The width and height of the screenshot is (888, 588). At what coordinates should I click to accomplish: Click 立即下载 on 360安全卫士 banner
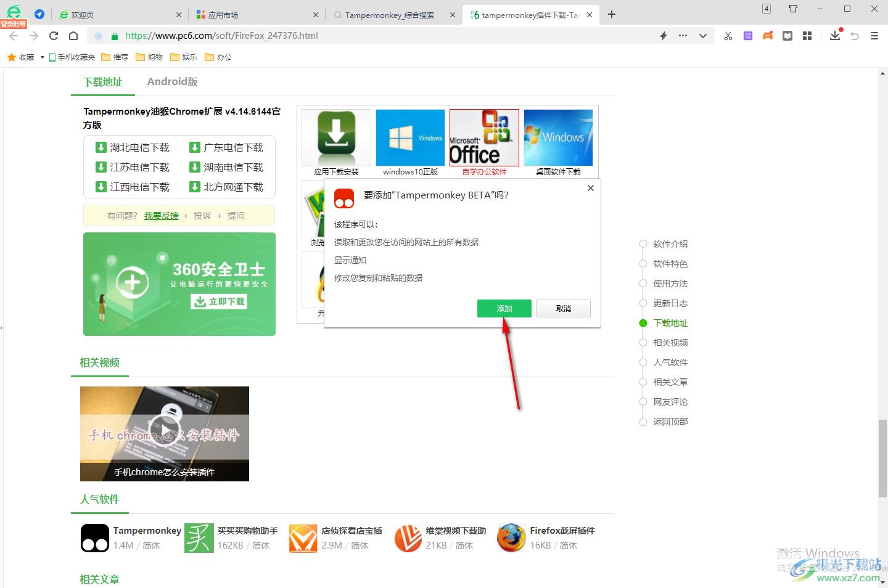(220, 301)
